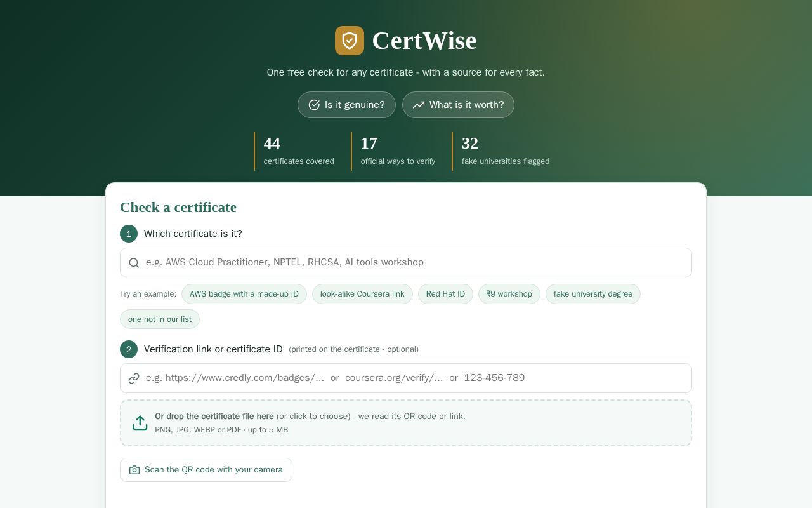812x508 pixels.
Task: Open file chooser via certificate drop area
Action: [406, 423]
